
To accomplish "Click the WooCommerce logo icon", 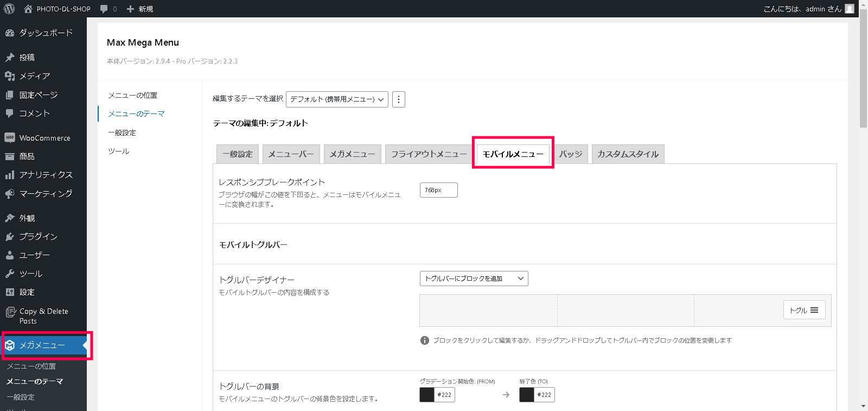I will tap(10, 138).
